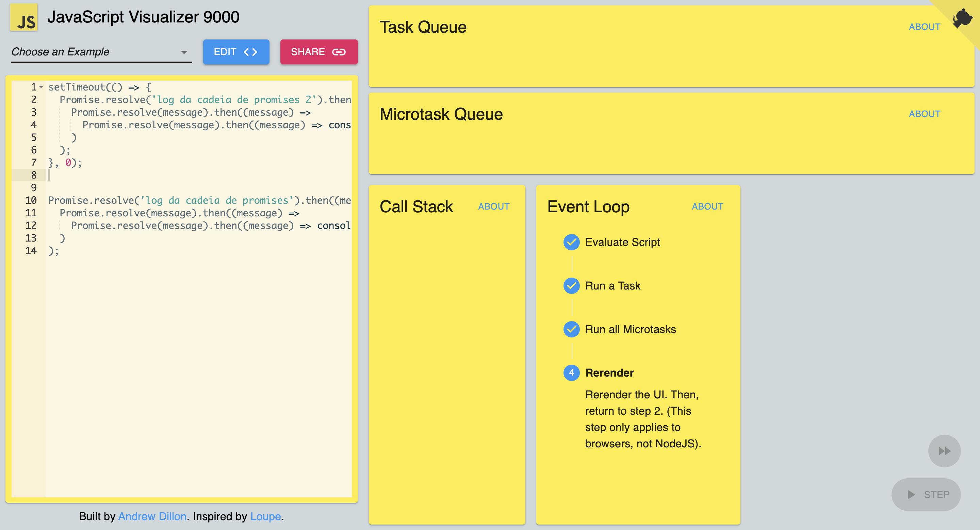Click the setTimeout code on line 1
The width and height of the screenshot is (980, 530).
coord(100,87)
